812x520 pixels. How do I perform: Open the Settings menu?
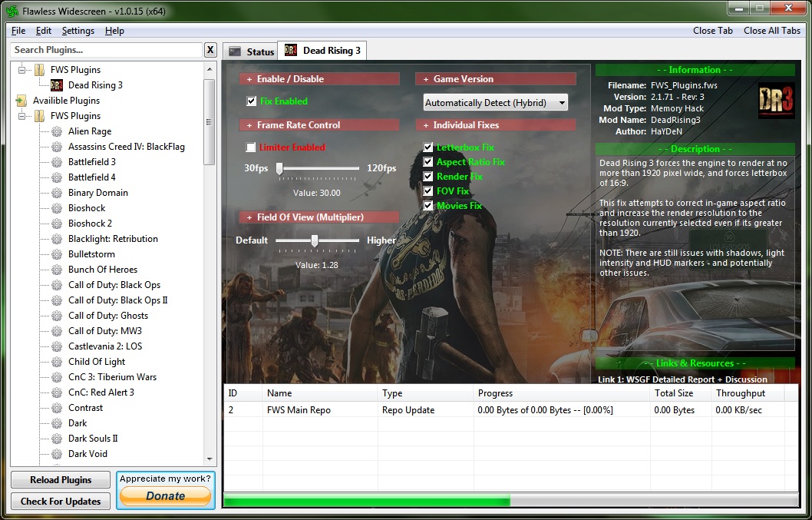pos(78,31)
